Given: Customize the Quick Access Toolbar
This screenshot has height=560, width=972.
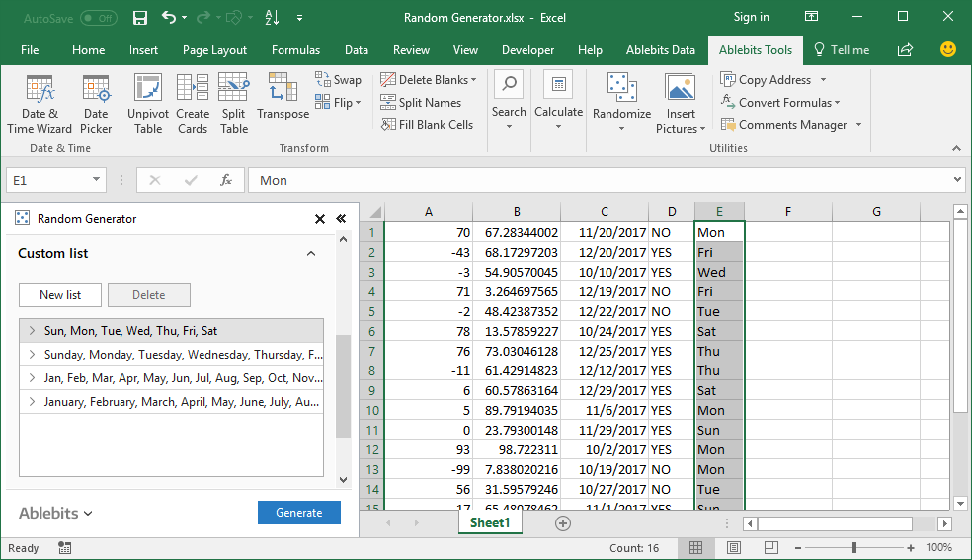Looking at the screenshot, I should (299, 18).
